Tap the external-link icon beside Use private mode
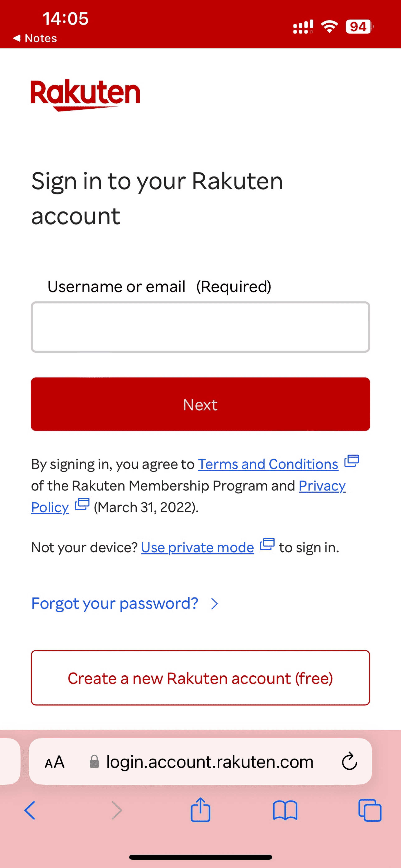 267,544
